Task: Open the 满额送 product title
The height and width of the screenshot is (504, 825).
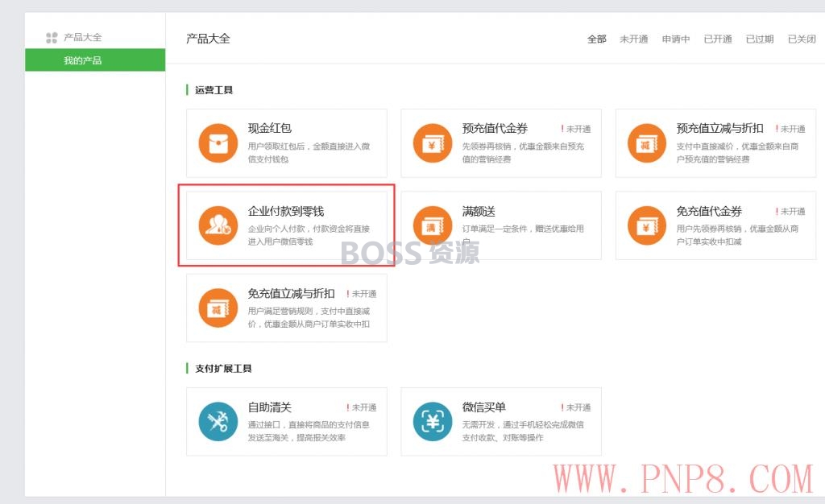Action: coord(479,211)
